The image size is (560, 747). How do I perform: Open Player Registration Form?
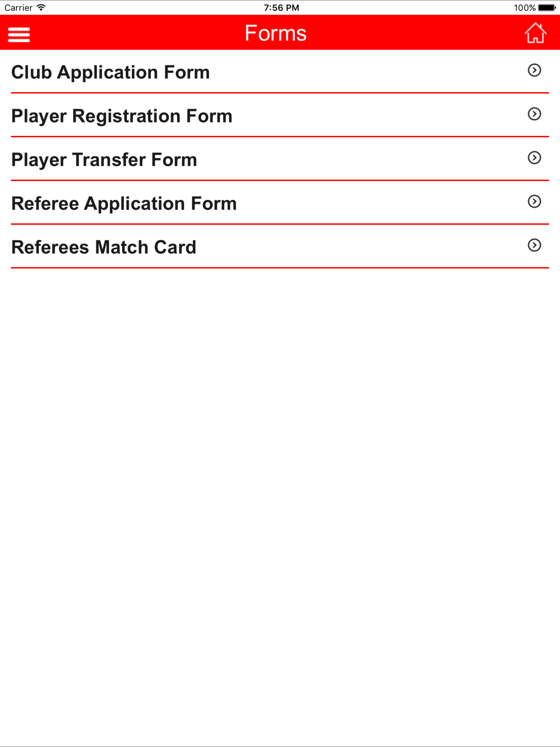click(x=280, y=115)
